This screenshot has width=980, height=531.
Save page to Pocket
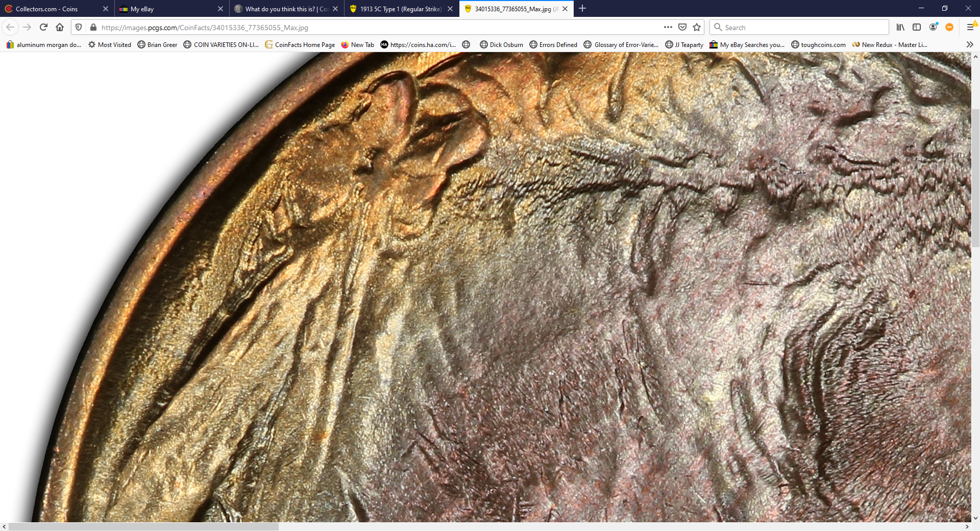click(682, 27)
